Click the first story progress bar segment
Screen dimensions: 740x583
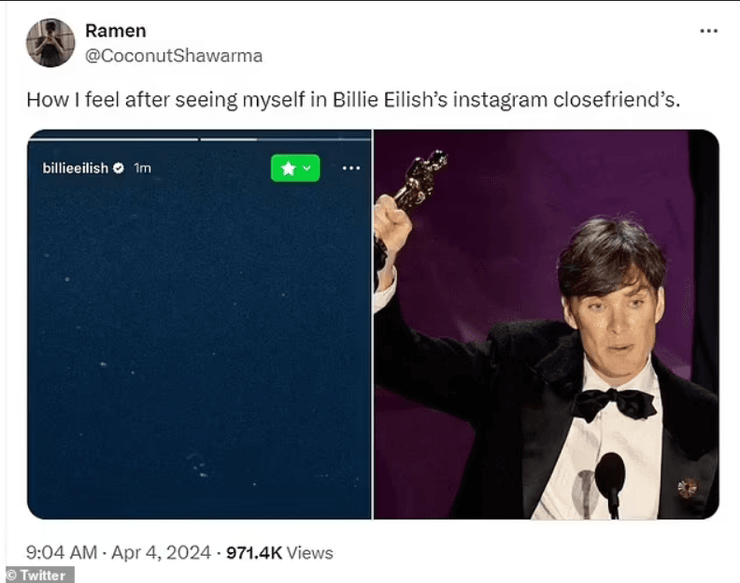tap(116, 139)
